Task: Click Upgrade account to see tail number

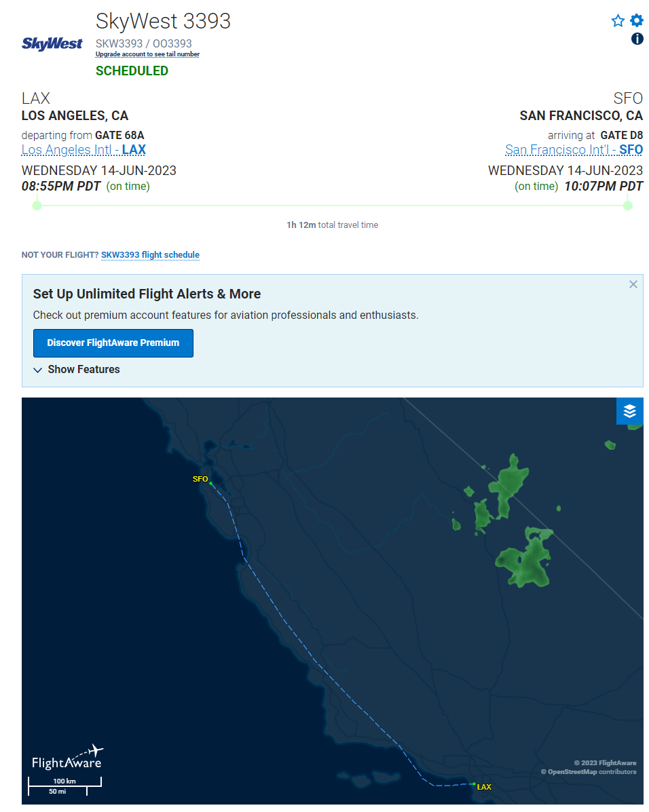Action: 147,54
